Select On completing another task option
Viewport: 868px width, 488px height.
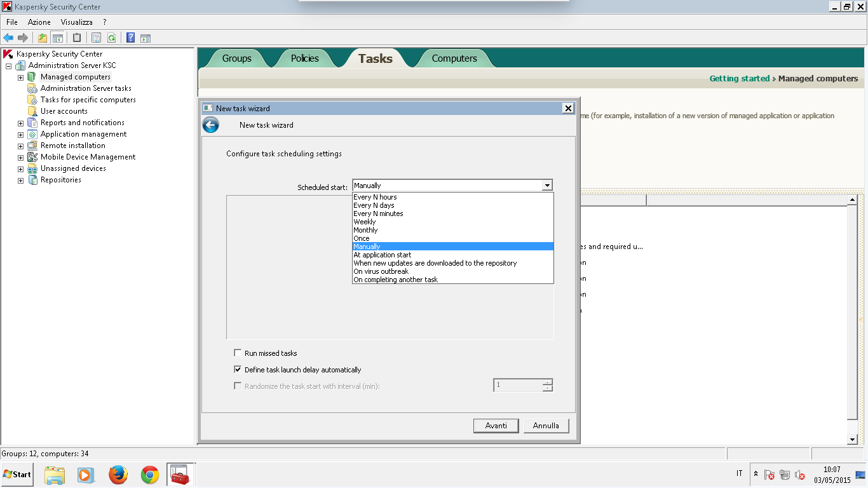453,280
